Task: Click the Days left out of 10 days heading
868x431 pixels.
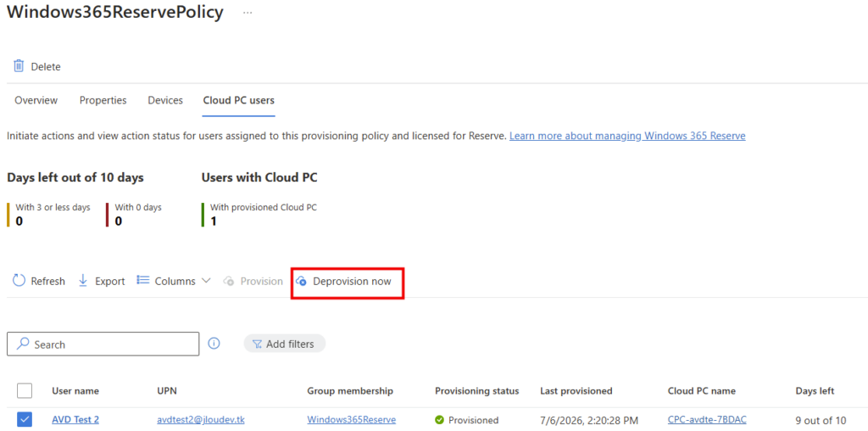Action: (x=75, y=178)
